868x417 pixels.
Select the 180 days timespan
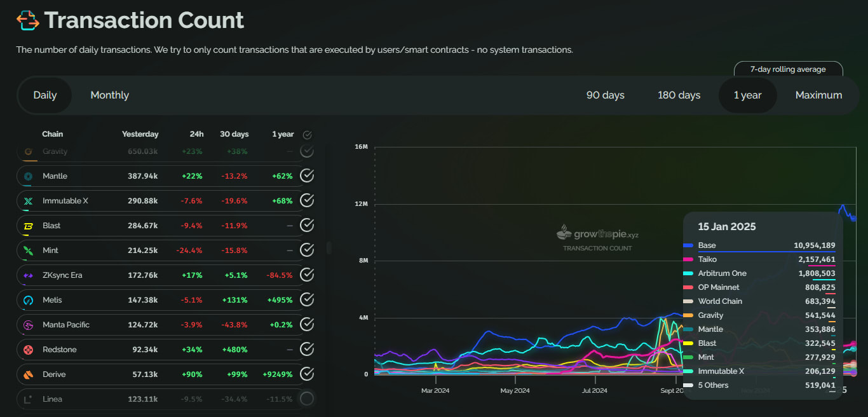(679, 95)
